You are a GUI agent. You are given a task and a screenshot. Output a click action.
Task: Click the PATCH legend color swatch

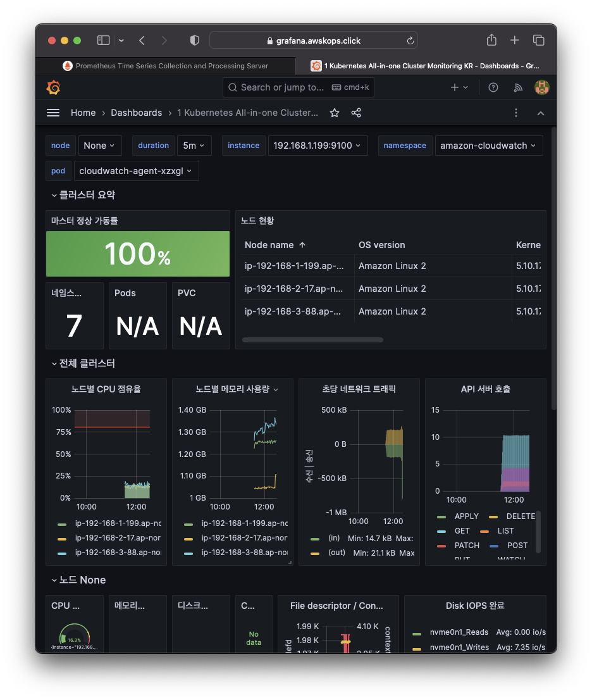pos(441,546)
